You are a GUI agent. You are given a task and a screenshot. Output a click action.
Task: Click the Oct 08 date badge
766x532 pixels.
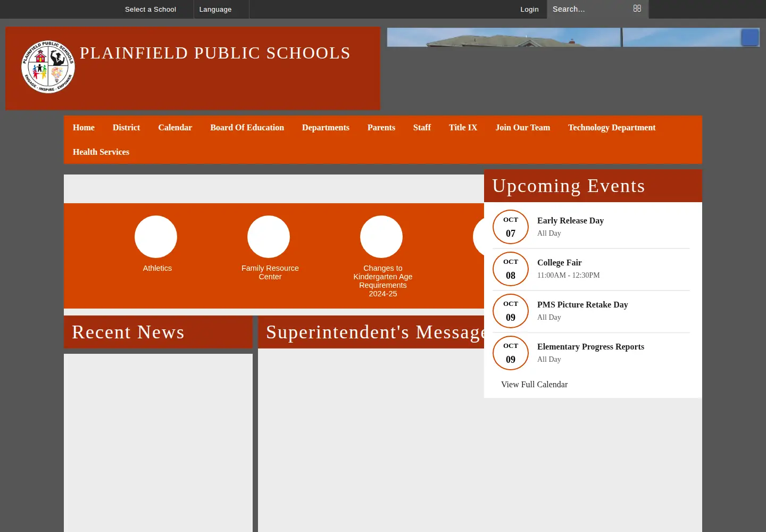[x=511, y=269]
